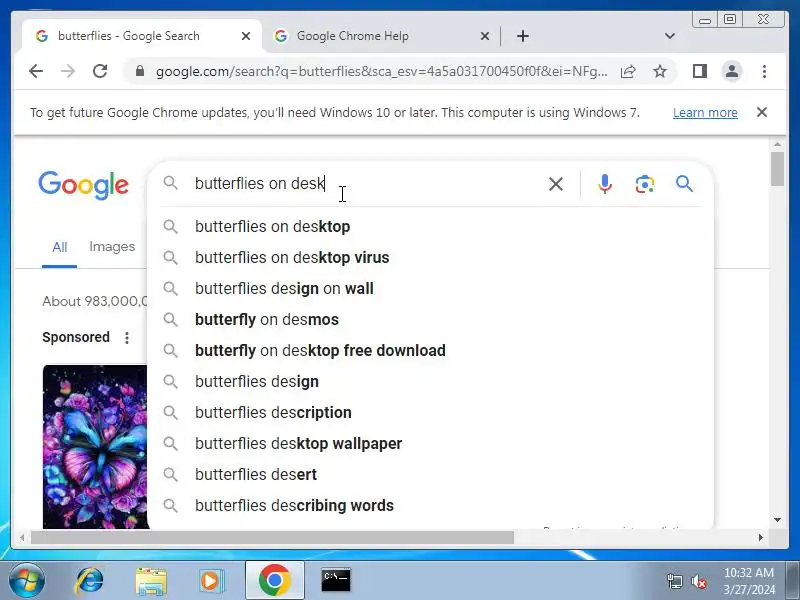The width and height of the screenshot is (800, 600).
Task: Open Windows Explorer folder on taskbar
Action: pos(151,581)
